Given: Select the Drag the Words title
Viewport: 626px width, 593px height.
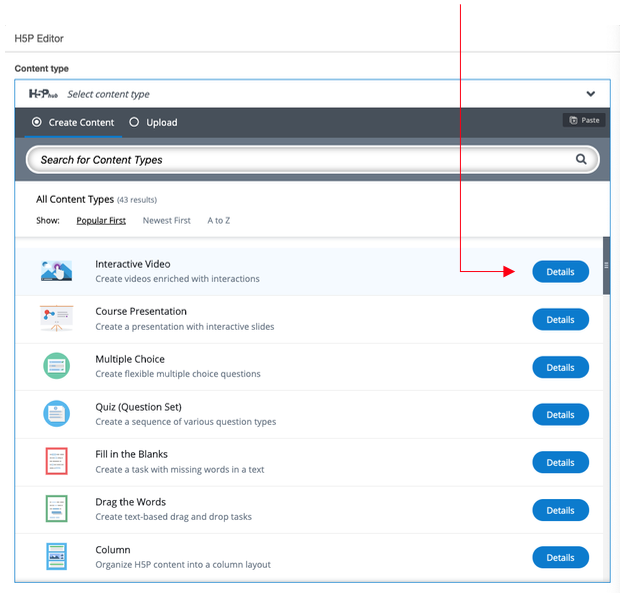Looking at the screenshot, I should tap(131, 502).
